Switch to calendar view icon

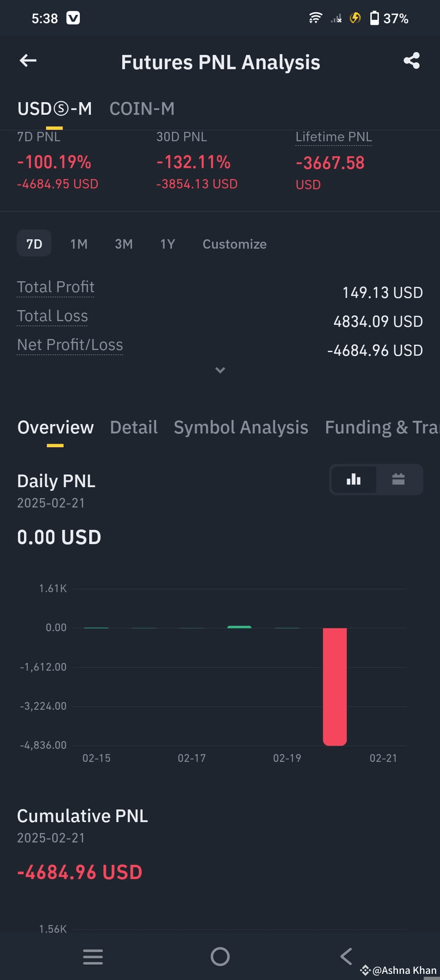(x=398, y=479)
